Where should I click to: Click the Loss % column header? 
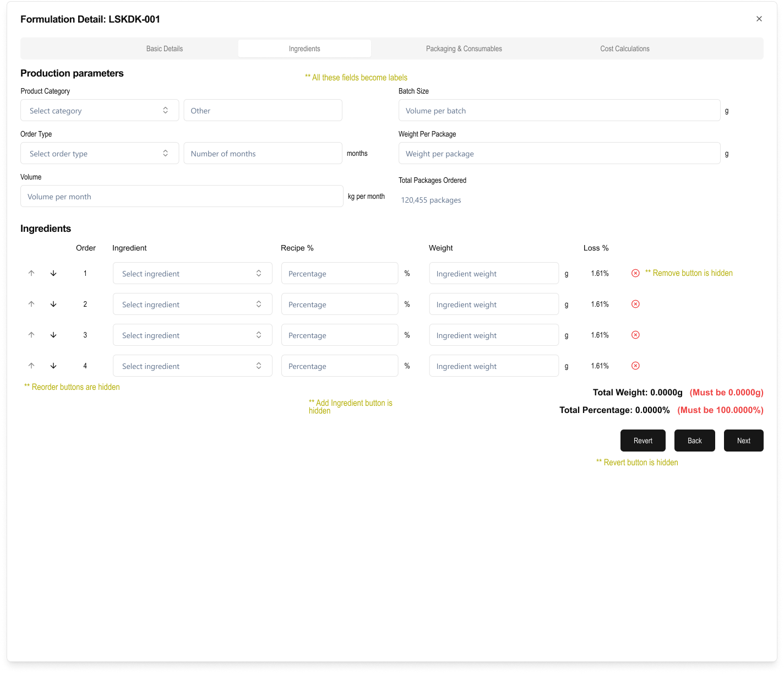pyautogui.click(x=596, y=248)
